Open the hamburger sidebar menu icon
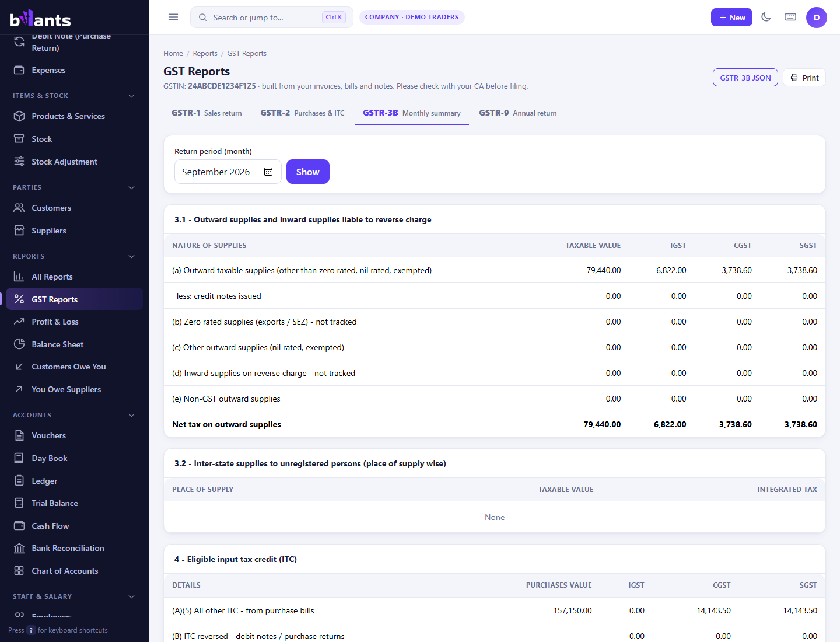This screenshot has height=642, width=840. [173, 17]
